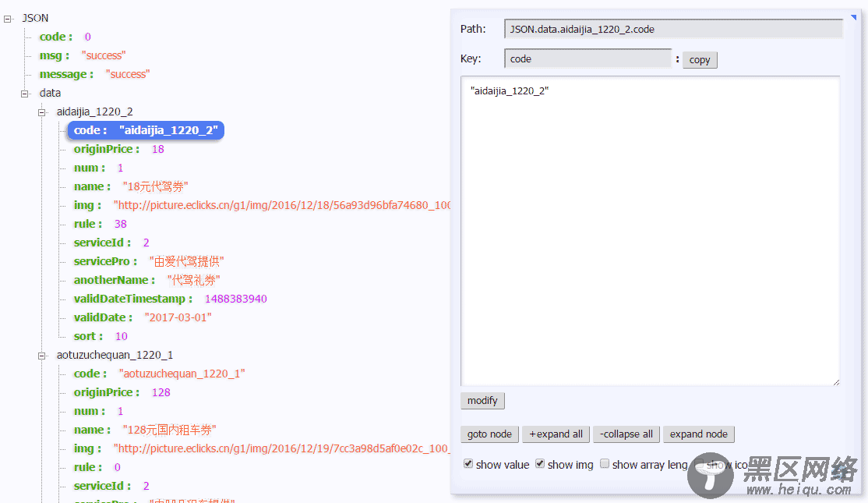Screen dimensions: 868x503
Task: Select the validDateTimestamp : 1488383940 row
Action: [171, 299]
